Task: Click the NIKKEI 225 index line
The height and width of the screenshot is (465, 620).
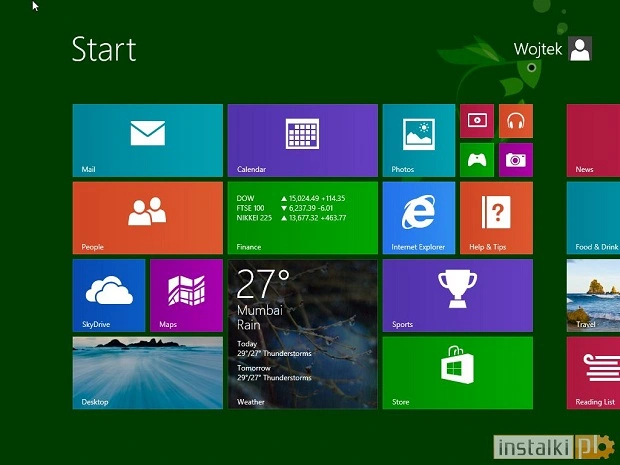Action: click(x=291, y=218)
